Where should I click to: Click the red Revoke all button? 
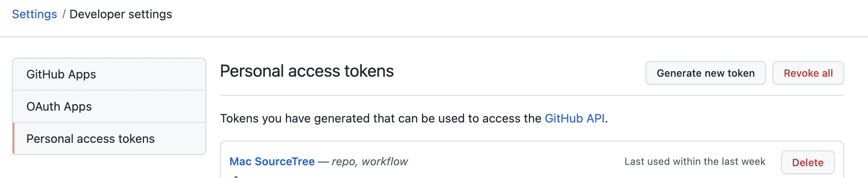tap(808, 73)
